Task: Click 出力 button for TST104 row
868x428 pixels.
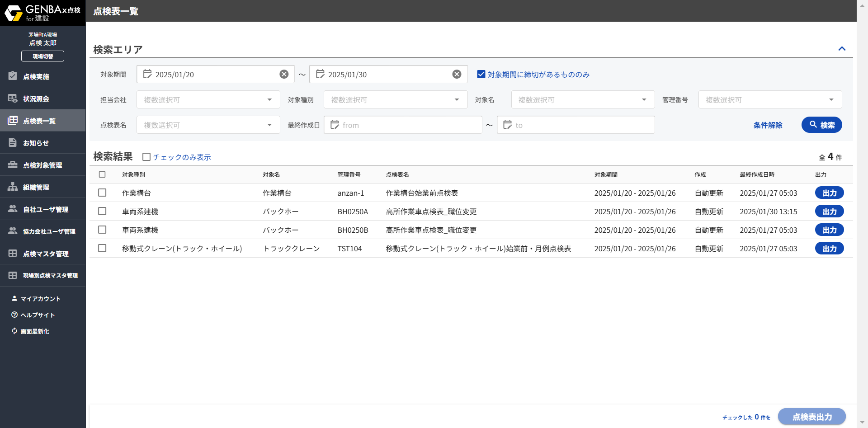Action: point(829,249)
